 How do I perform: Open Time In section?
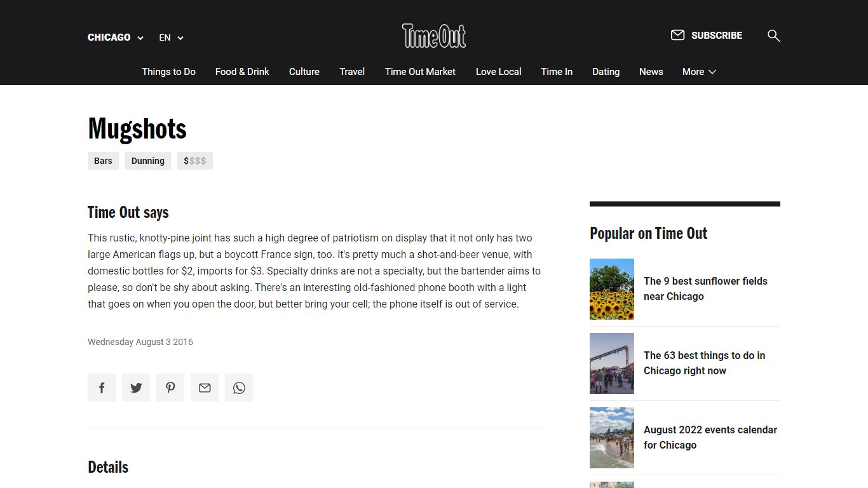coord(557,72)
